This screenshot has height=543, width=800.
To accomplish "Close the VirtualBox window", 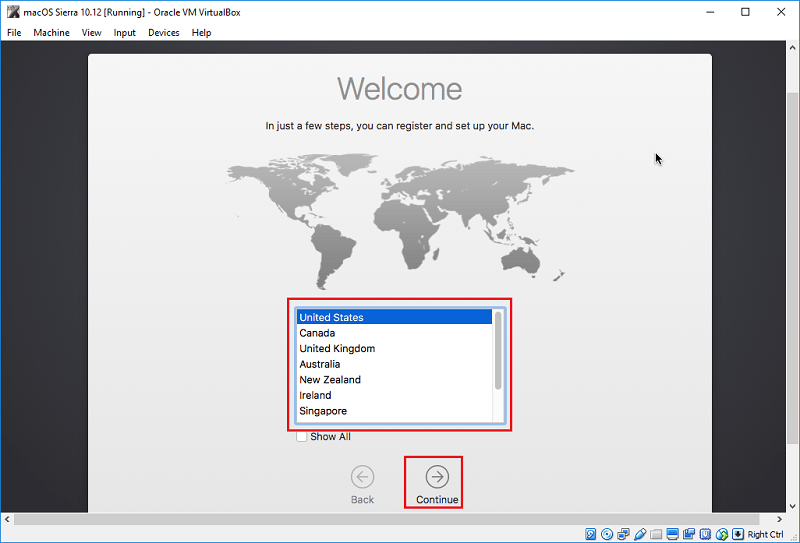I will point(781,12).
